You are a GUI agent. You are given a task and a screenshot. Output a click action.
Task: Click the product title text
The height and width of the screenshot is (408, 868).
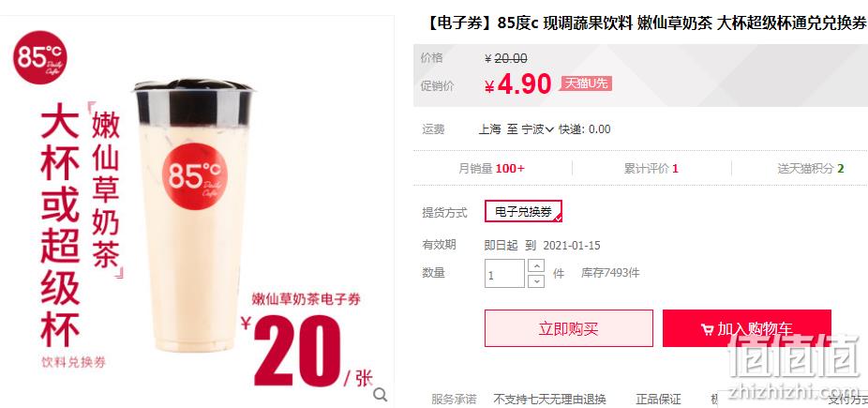coord(646,23)
